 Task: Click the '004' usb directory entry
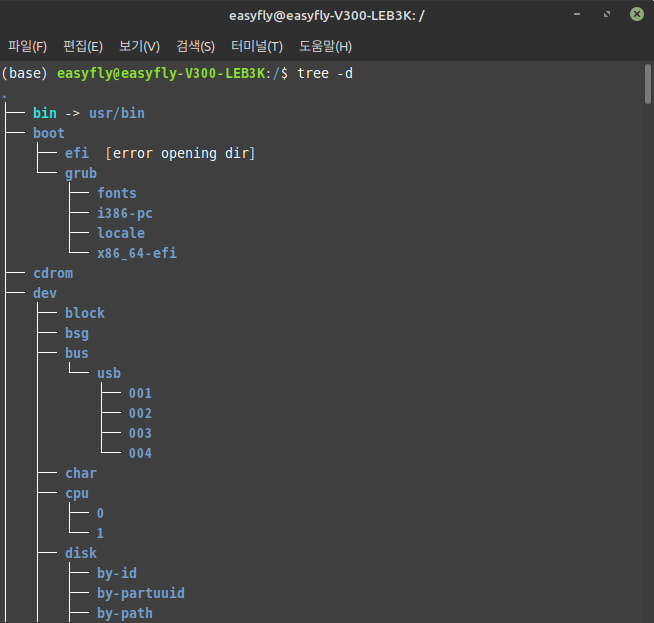point(140,454)
